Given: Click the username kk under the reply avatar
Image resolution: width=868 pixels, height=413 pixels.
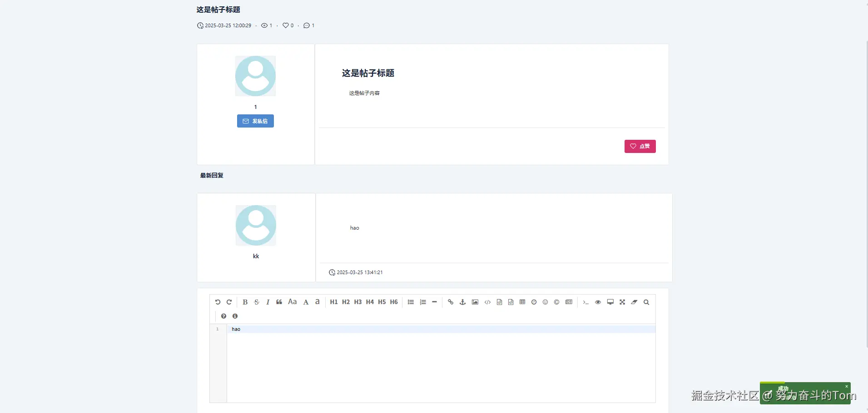Looking at the screenshot, I should pyautogui.click(x=256, y=256).
